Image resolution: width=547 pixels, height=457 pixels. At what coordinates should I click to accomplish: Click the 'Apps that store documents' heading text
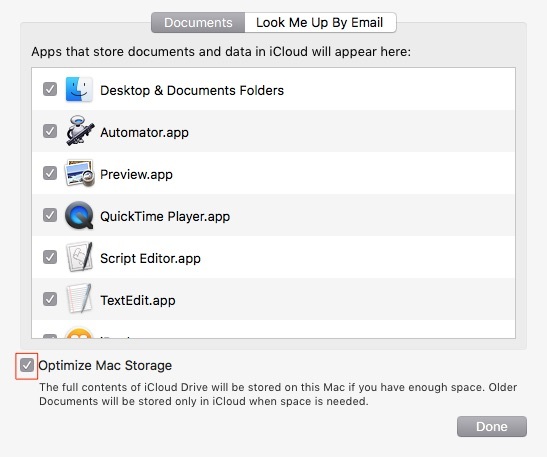[x=221, y=52]
